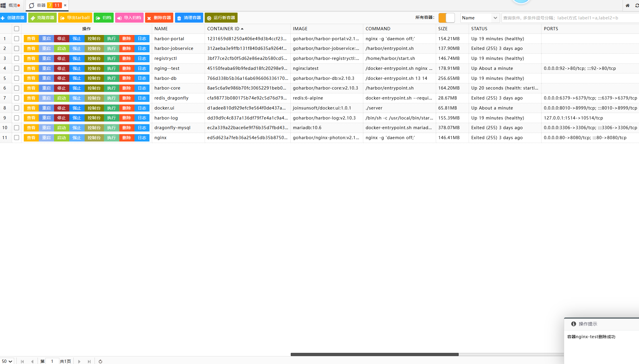Screen dimensions: 639x364
Task: Click 查看 for harbor-portal container
Action: 31,39
